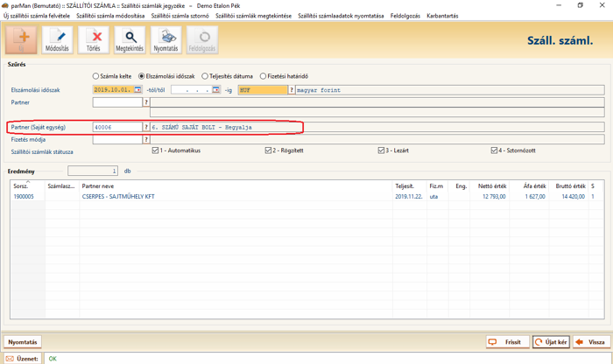Toggle the 3 - Lezárt checkbox
This screenshot has width=613, height=364.
(x=381, y=150)
